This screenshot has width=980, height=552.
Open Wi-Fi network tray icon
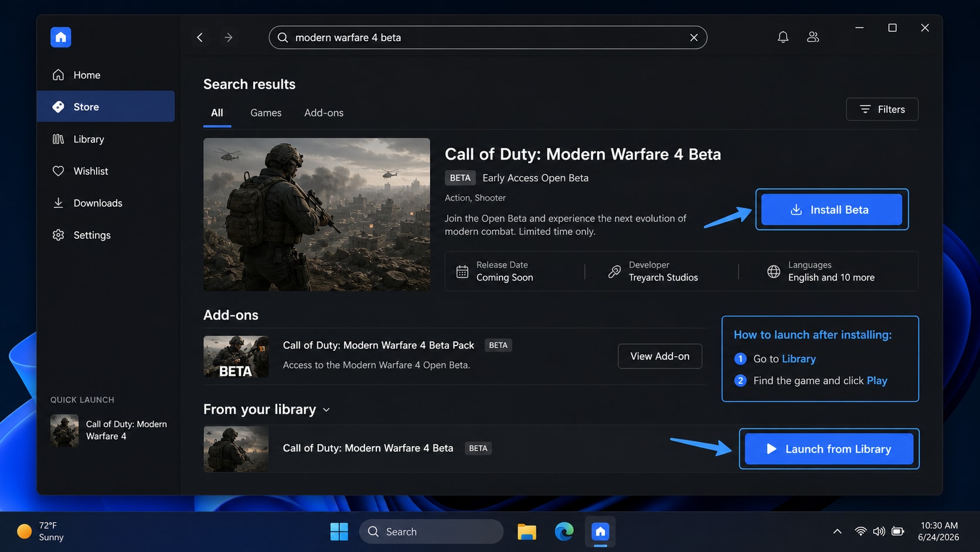pos(860,531)
